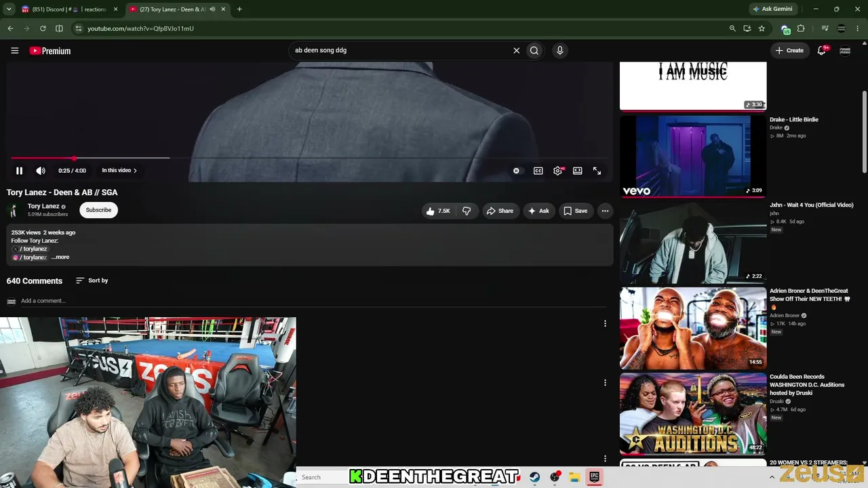Bookmark this page with the star
868x488 pixels.
pyautogui.click(x=762, y=28)
